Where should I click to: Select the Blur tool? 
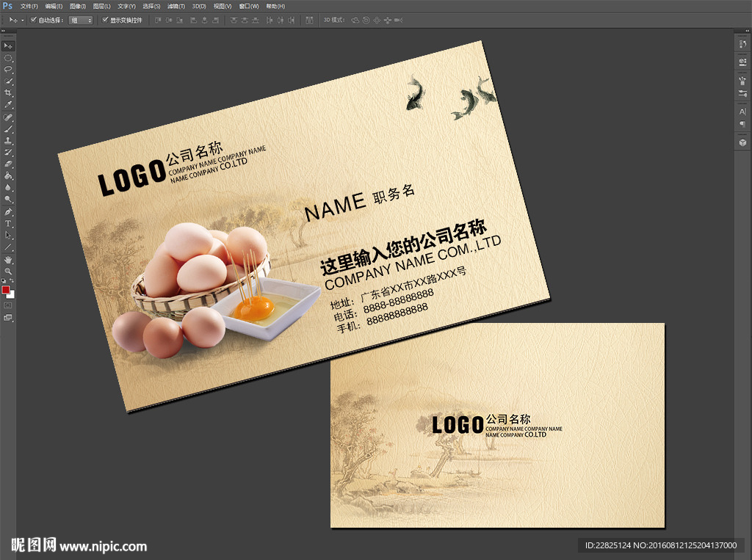click(x=8, y=187)
